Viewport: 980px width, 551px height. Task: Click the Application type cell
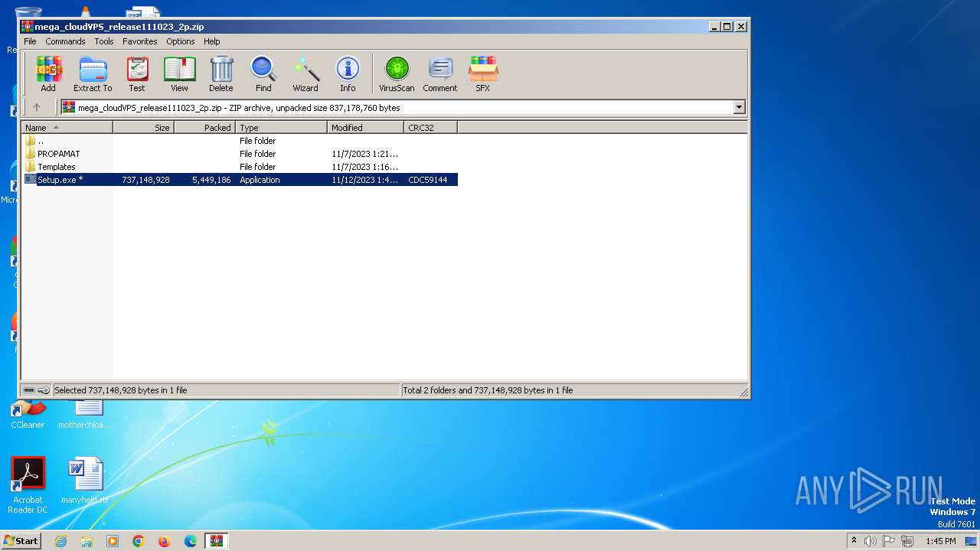pyautogui.click(x=260, y=180)
